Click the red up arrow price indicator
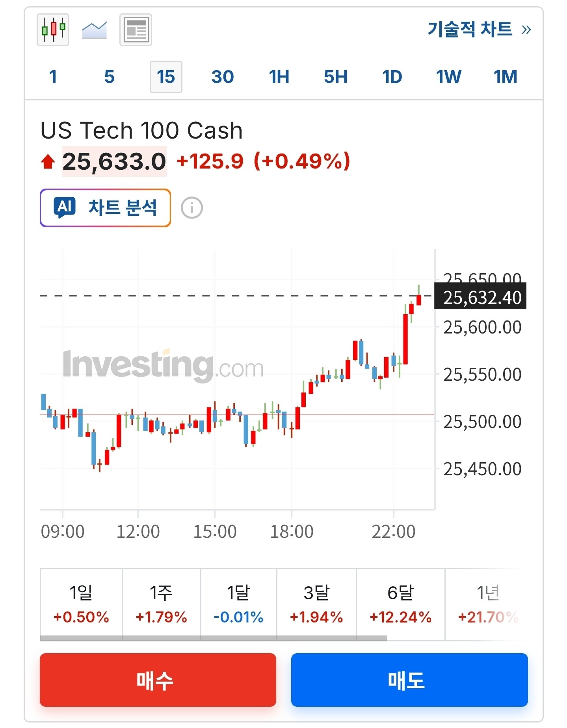The image size is (567, 728). pyautogui.click(x=48, y=161)
